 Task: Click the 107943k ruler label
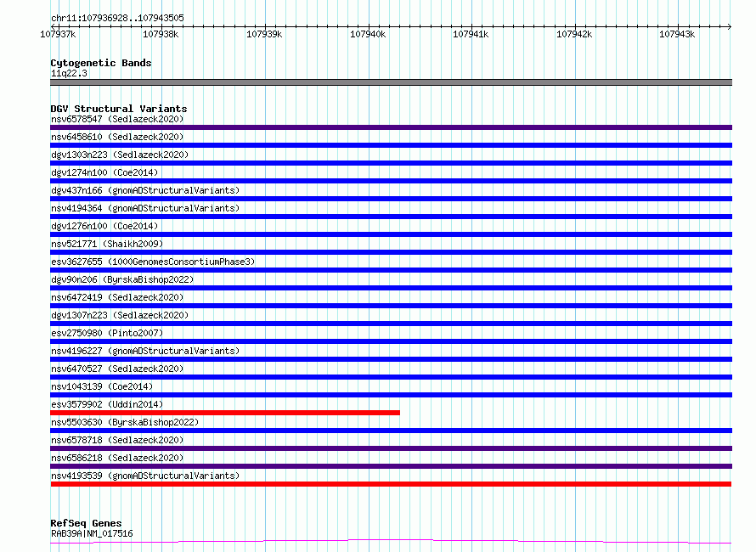pyautogui.click(x=677, y=34)
